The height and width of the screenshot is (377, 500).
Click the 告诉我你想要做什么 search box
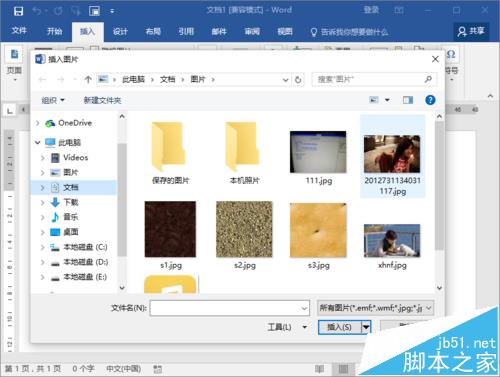[349, 32]
